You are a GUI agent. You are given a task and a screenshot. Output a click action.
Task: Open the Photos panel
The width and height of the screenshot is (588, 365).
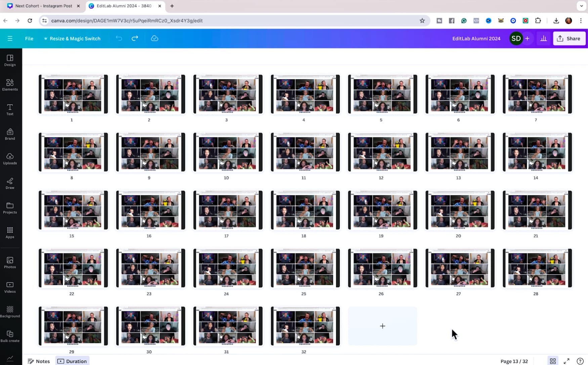click(x=10, y=262)
